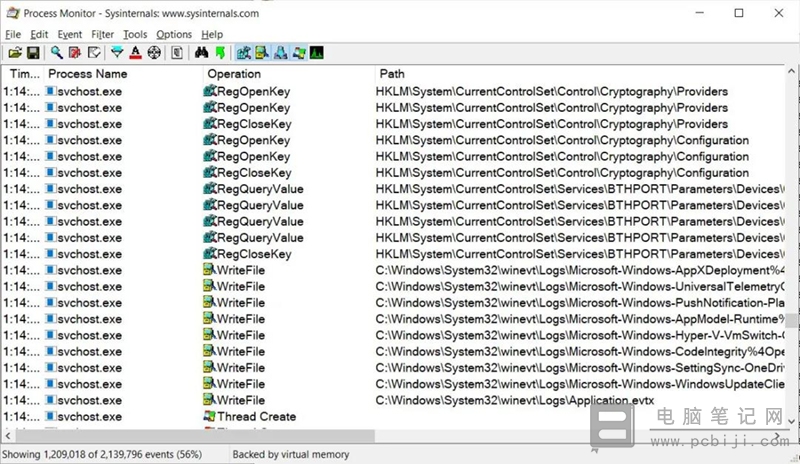Minimize the Process Monitor window
800x464 pixels.
[699, 13]
